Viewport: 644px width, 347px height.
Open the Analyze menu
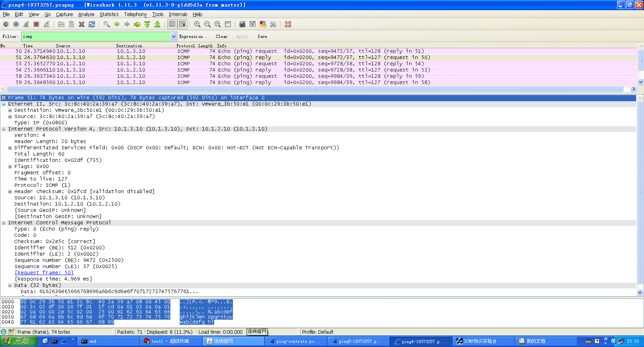tap(86, 14)
